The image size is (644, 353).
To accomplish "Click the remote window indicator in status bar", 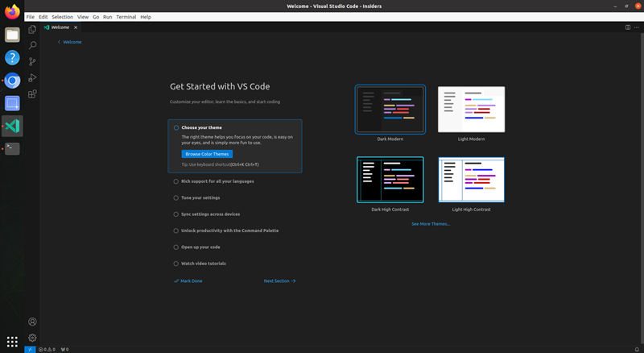I will [x=30, y=349].
